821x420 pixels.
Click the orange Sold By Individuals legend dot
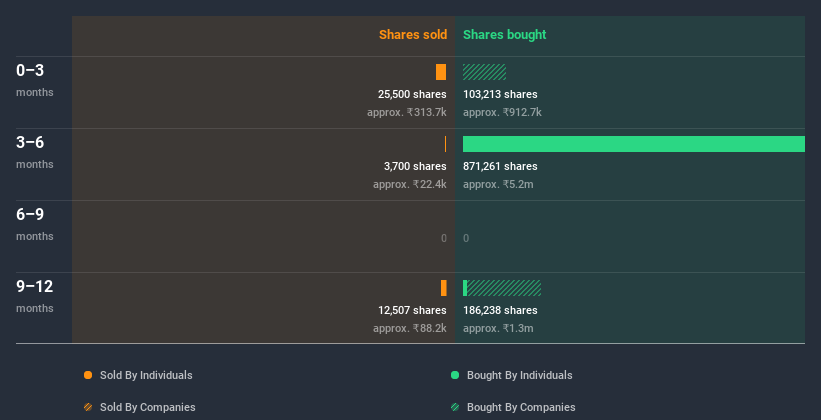click(88, 375)
